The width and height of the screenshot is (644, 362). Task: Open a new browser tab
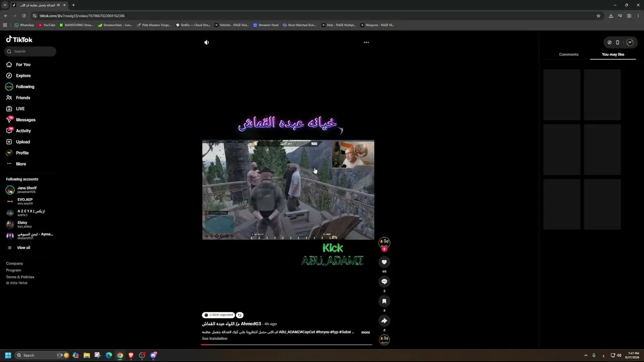tap(73, 5)
